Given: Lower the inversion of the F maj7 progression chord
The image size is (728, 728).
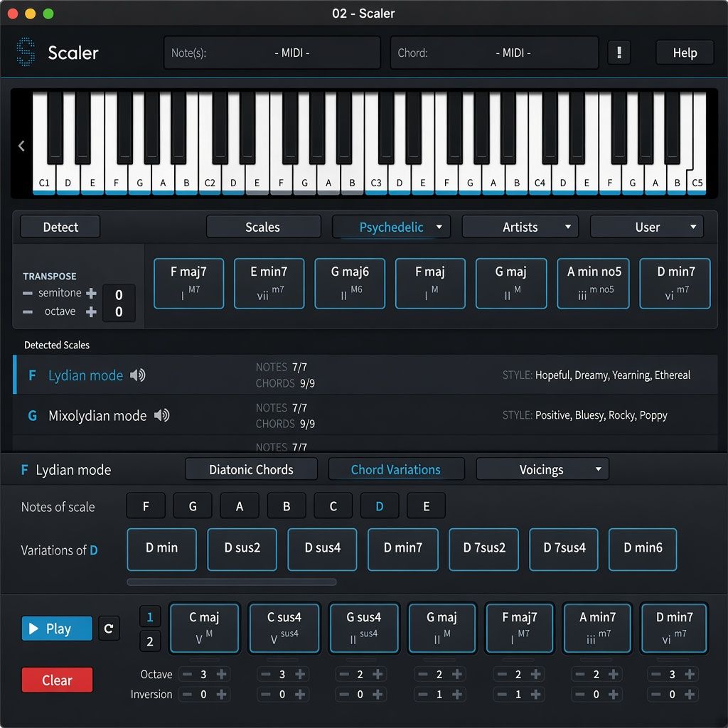Looking at the screenshot, I should pos(501,694).
